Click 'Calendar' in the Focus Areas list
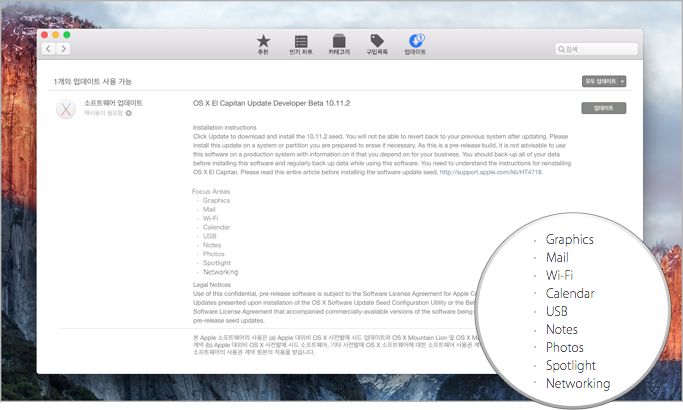The height and width of the screenshot is (410, 683). pos(216,227)
